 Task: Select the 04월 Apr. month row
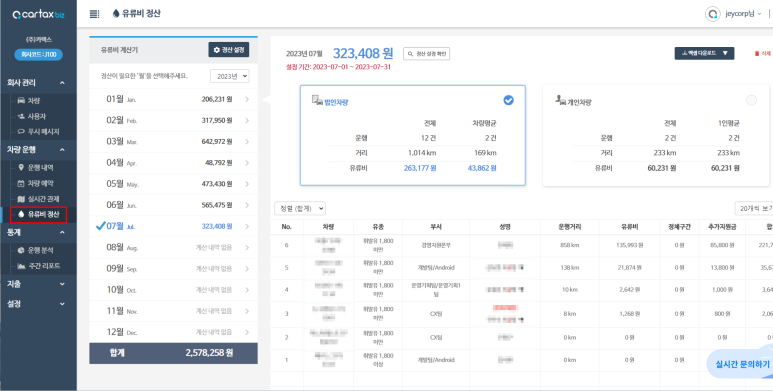(174, 163)
